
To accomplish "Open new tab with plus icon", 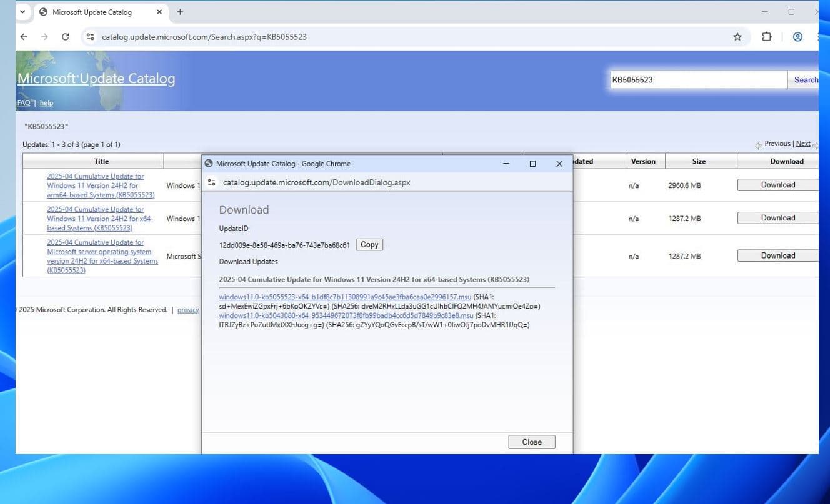I will click(180, 12).
